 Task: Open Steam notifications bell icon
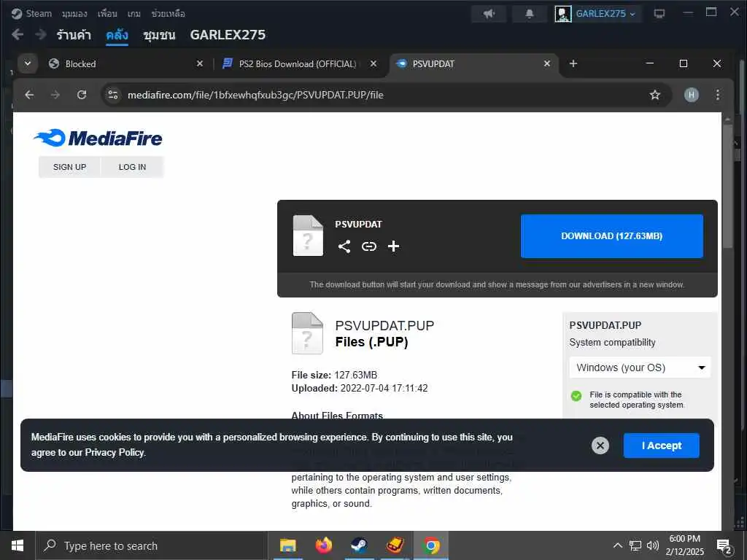click(530, 13)
